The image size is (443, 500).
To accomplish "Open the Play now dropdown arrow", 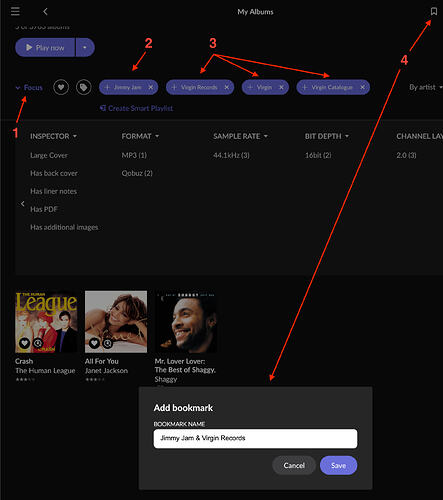I will pos(85,47).
